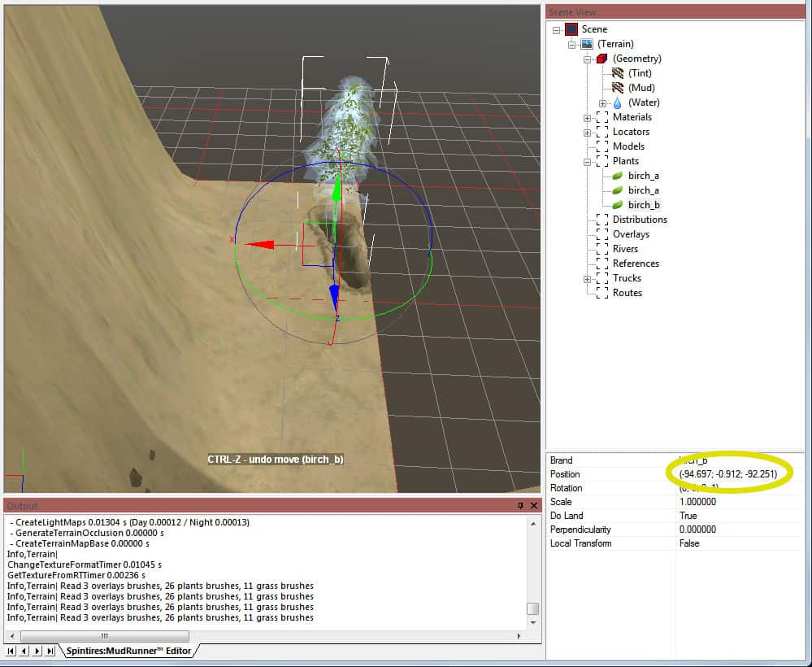Expand the Materials folder
The image size is (812, 667).
pos(587,117)
